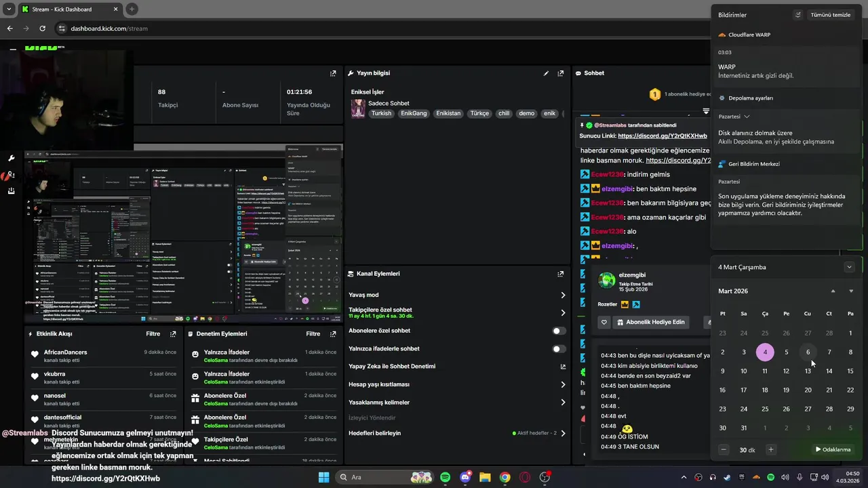Screen dimensions: 868x488
Task: Start the Odaklanma focus session
Action: [833, 449]
